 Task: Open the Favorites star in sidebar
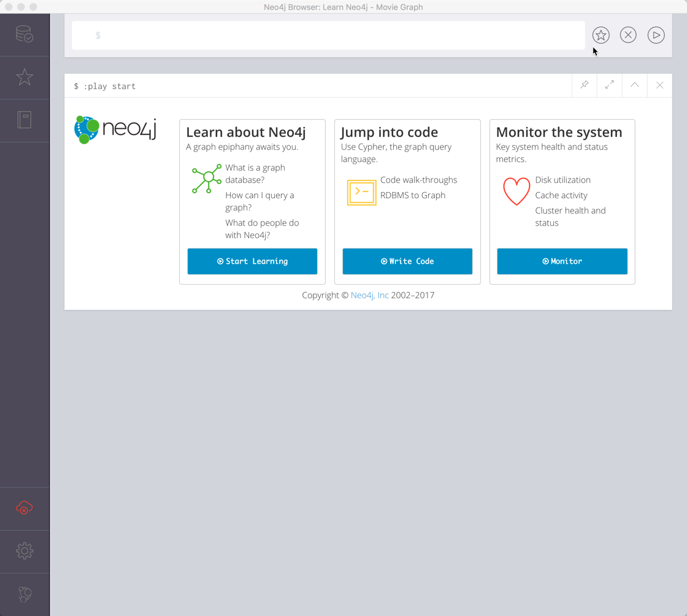tap(25, 77)
